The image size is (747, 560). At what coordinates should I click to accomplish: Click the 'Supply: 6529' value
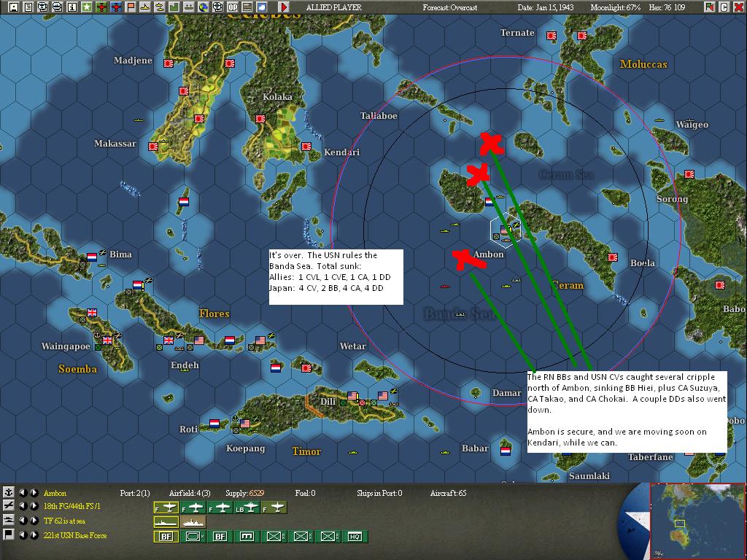click(x=244, y=494)
